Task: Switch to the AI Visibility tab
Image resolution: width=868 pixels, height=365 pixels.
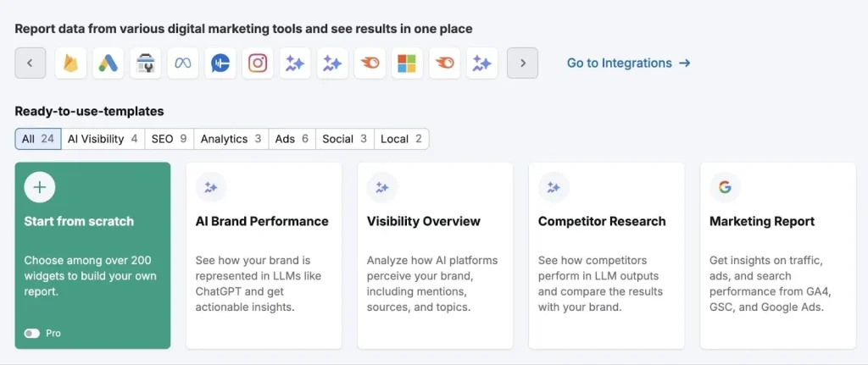Action: coord(103,139)
